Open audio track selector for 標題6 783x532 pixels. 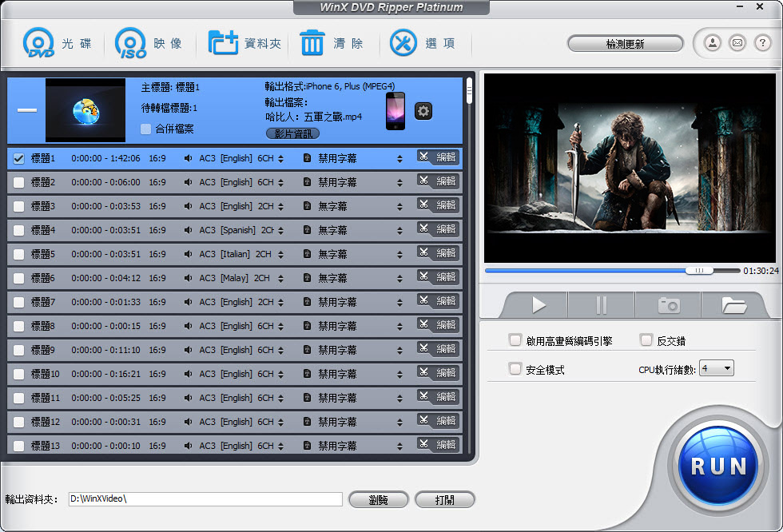(x=280, y=279)
